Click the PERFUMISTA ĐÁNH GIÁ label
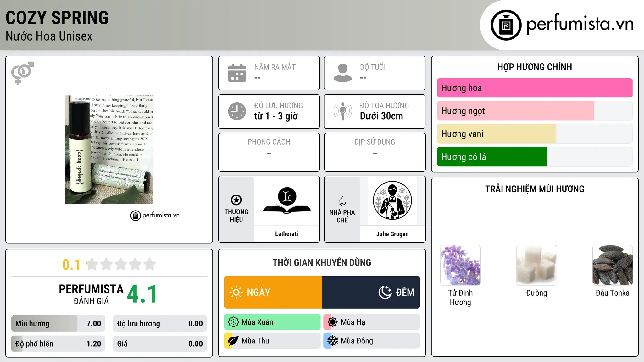644x362 pixels. [91, 294]
